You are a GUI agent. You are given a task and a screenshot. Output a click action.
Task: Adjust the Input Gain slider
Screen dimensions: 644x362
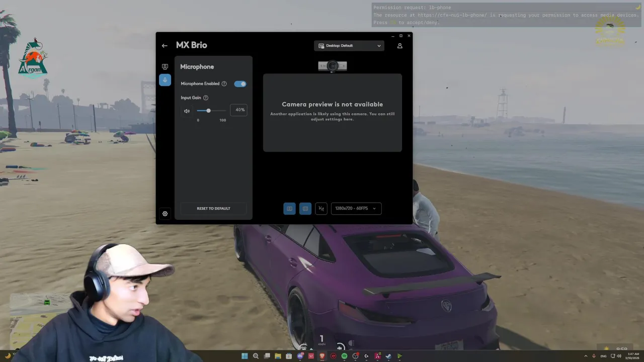click(211, 111)
